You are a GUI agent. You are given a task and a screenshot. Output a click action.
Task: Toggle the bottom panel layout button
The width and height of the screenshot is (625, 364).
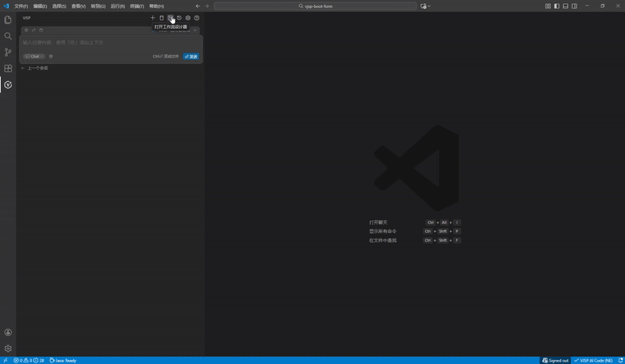pyautogui.click(x=566, y=5)
